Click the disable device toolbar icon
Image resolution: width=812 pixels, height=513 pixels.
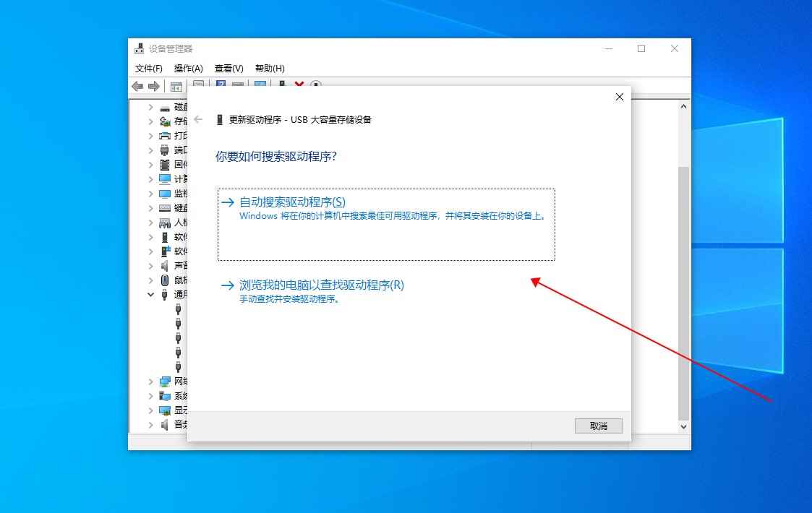(281, 86)
